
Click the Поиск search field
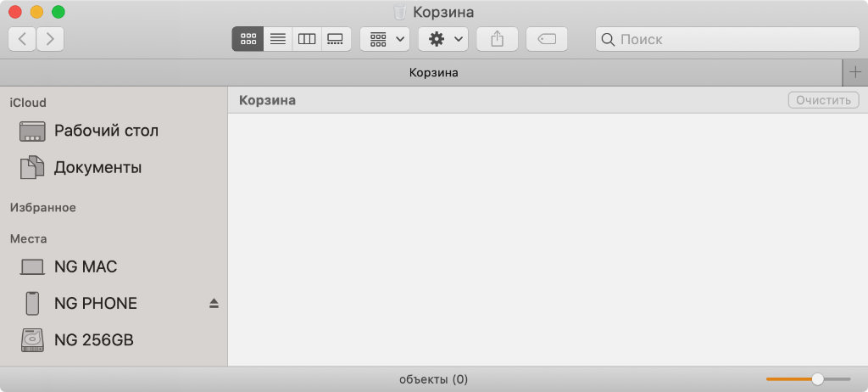point(727,39)
